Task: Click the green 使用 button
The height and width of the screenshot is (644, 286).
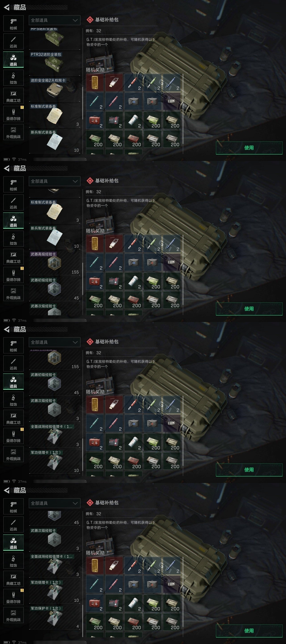Action: (249, 148)
